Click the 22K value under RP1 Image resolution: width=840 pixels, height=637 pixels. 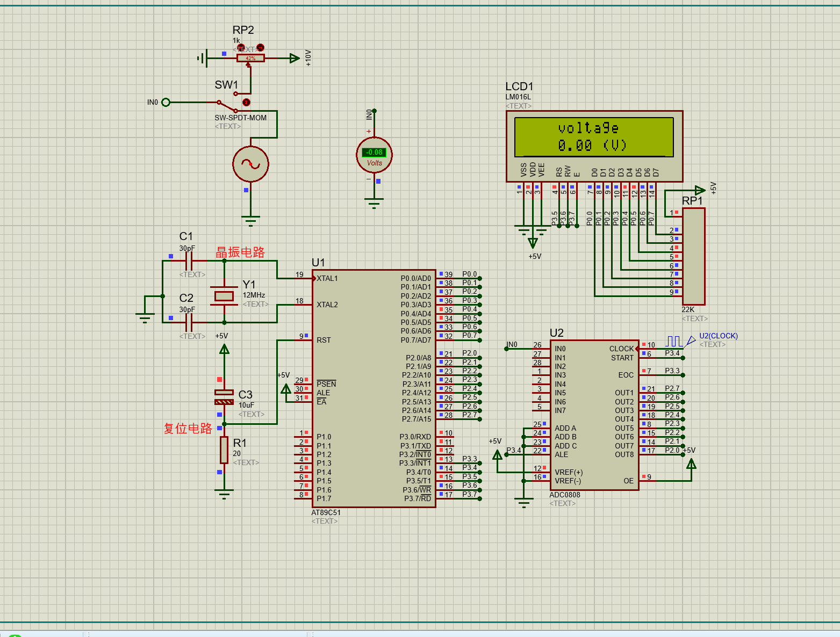(688, 309)
